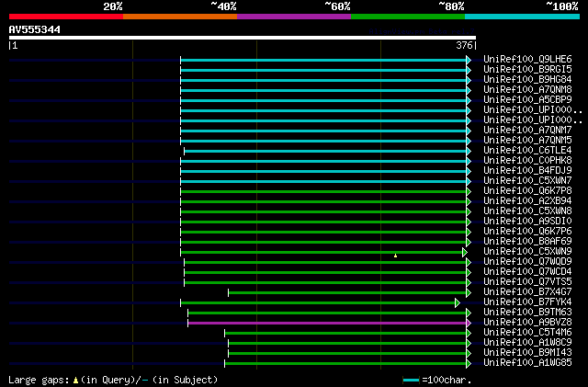The height and width of the screenshot is (387, 588).
Task: Click the cyan ~100% identity legend segment
Action: (x=523, y=17)
